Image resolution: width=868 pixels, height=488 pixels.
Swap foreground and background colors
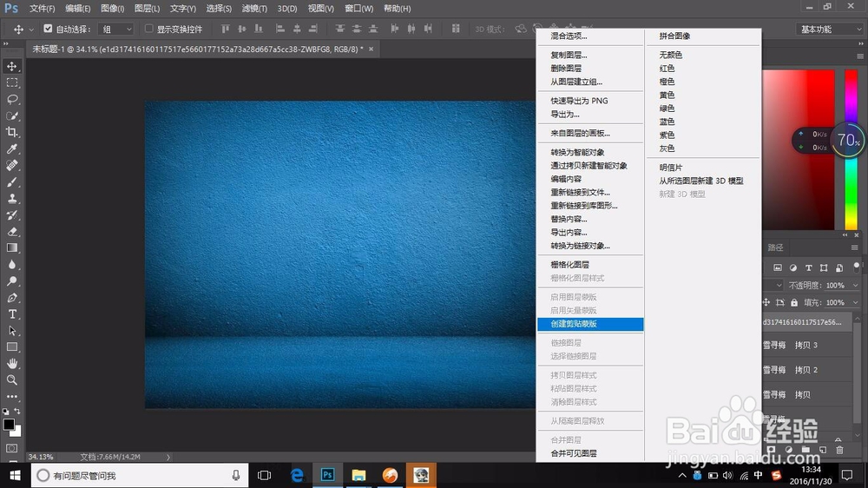pos(17,411)
